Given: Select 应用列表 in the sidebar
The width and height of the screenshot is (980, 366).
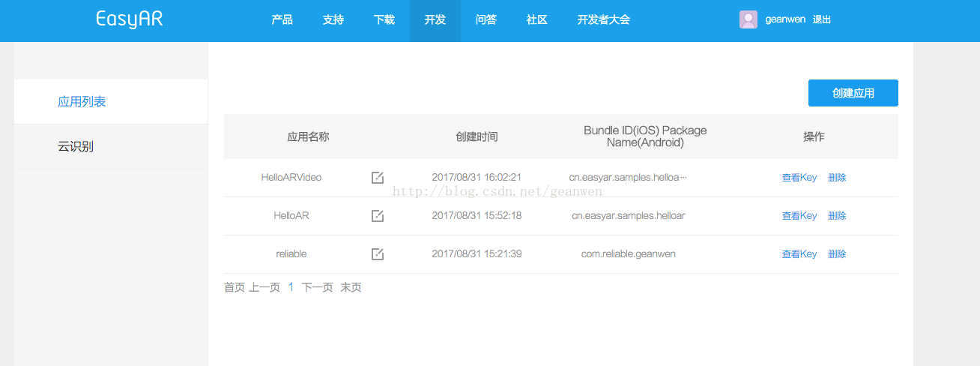Looking at the screenshot, I should pos(111,102).
